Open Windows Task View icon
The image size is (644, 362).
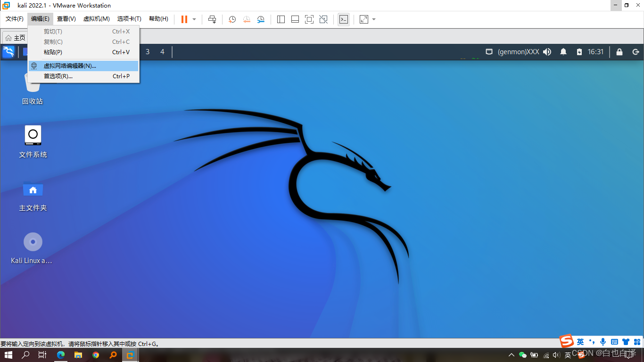pyautogui.click(x=42, y=355)
